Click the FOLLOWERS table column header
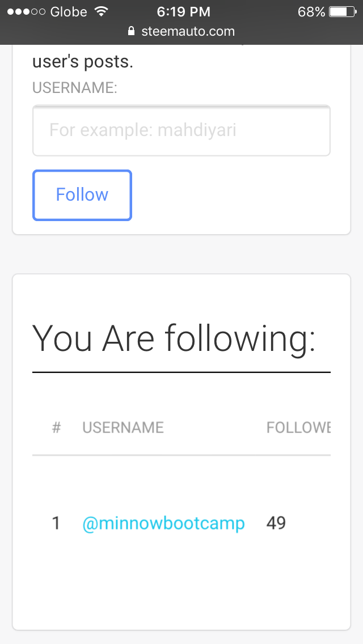 point(298,427)
